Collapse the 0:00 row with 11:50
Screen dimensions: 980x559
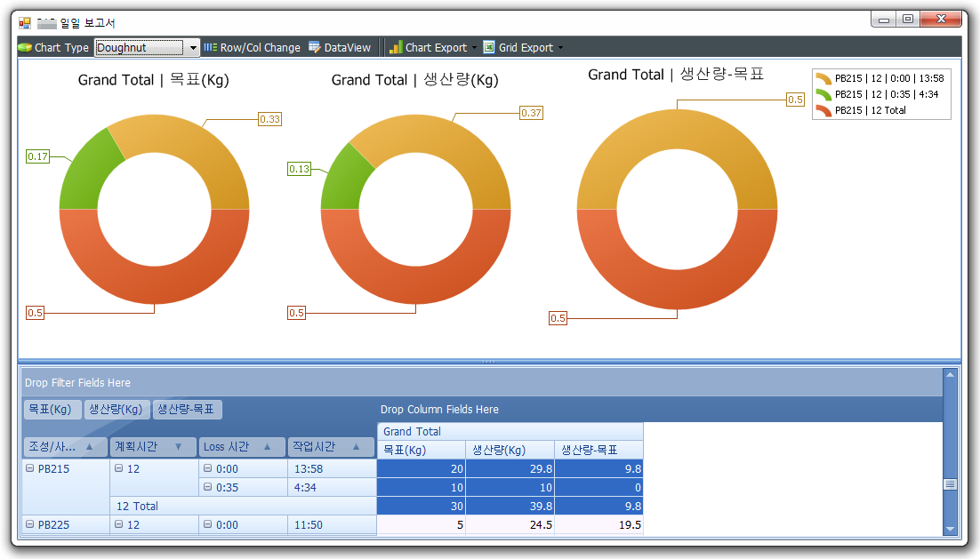pyautogui.click(x=207, y=524)
